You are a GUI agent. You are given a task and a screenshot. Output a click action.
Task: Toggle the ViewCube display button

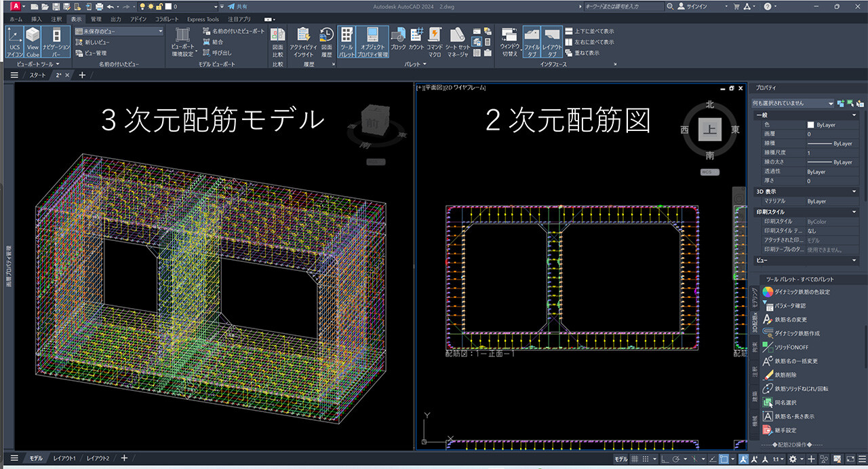(x=33, y=41)
